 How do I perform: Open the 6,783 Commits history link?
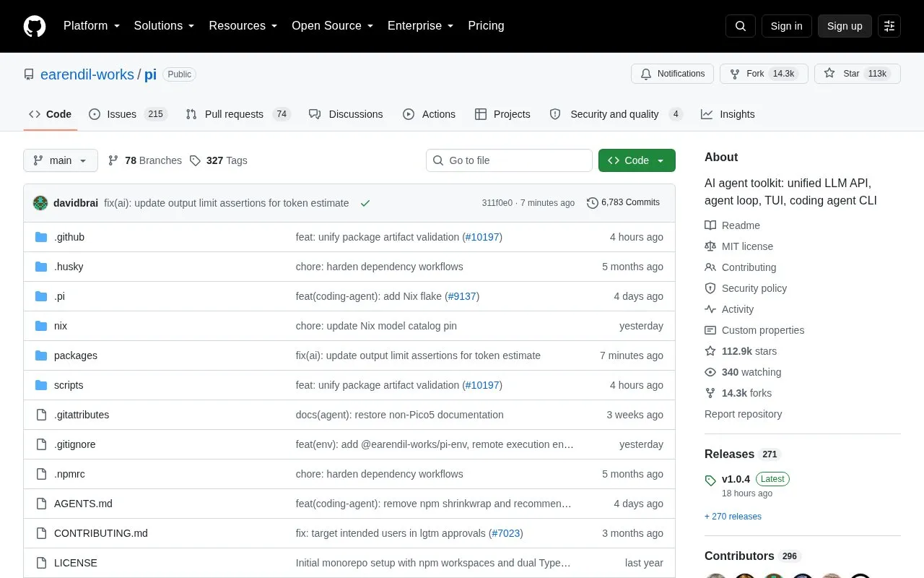click(623, 203)
